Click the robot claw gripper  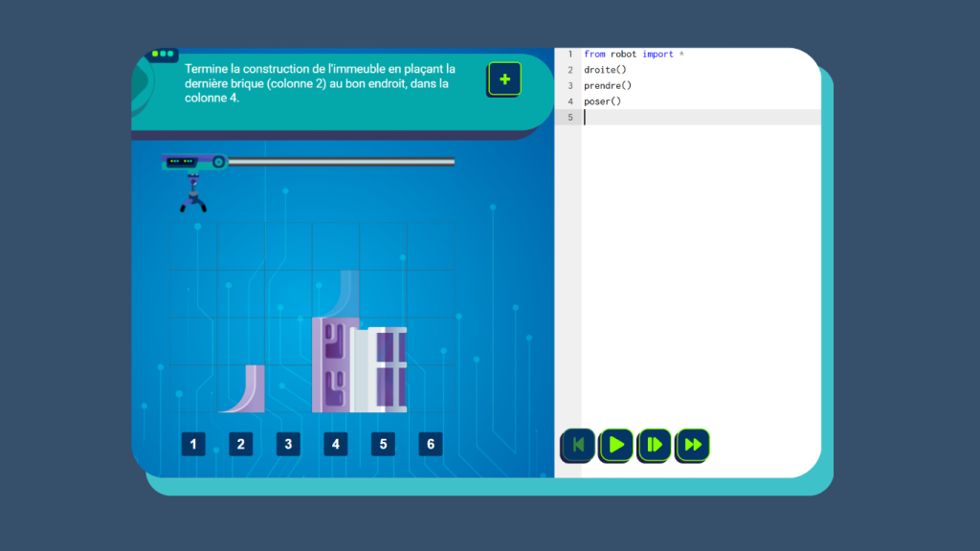tap(193, 198)
